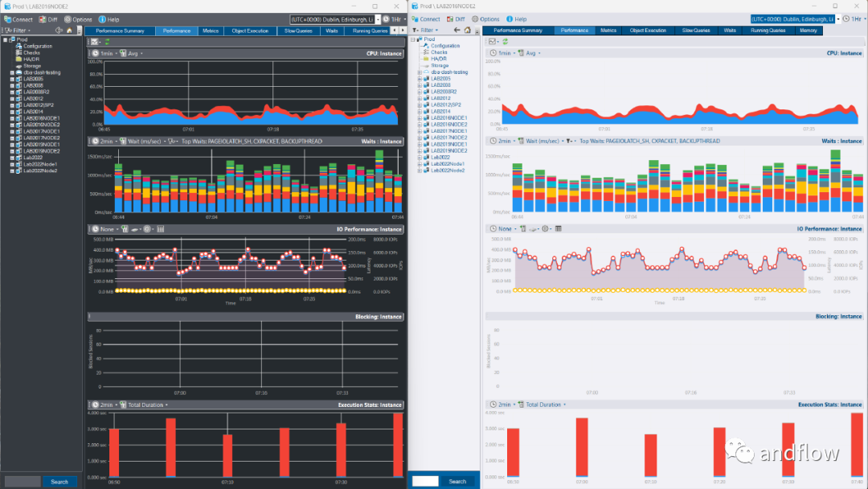
Task: Switch to Memory tab in light window
Action: (809, 31)
